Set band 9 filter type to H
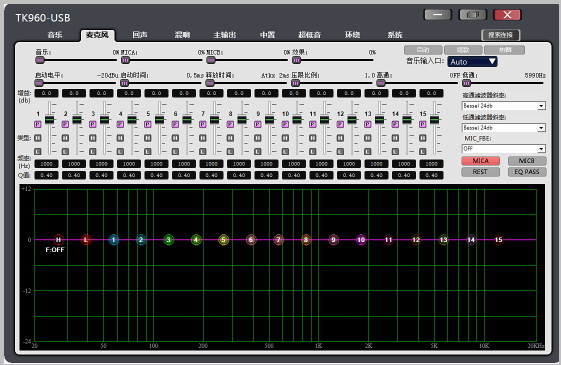Viewport: 561px width, 365px height. (x=258, y=138)
